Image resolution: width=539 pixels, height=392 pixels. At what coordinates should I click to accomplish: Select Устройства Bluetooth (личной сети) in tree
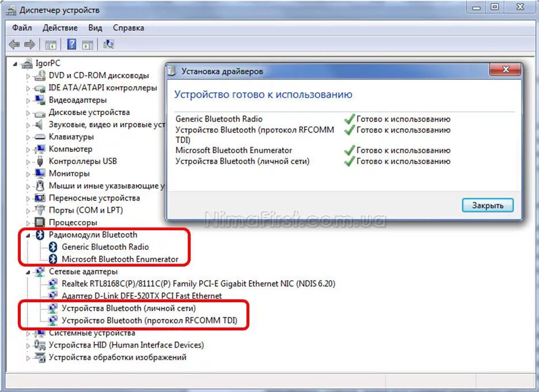tap(128, 308)
